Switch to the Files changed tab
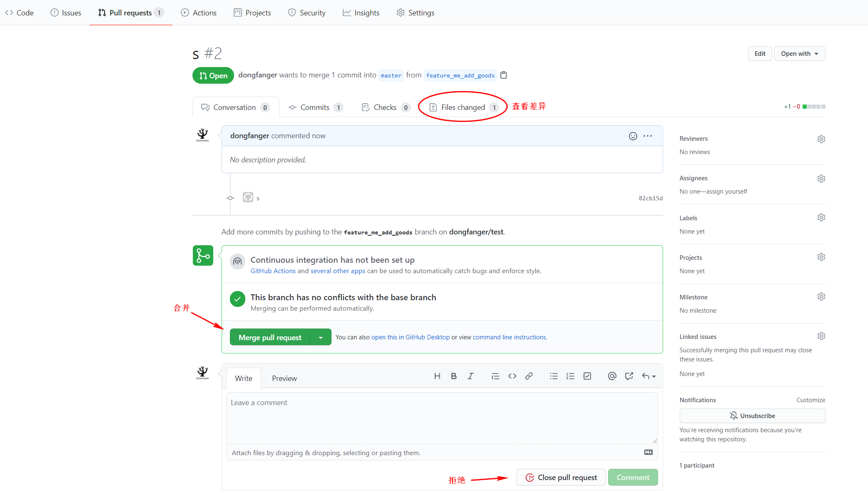Viewport: 868px width, 493px height. (463, 107)
